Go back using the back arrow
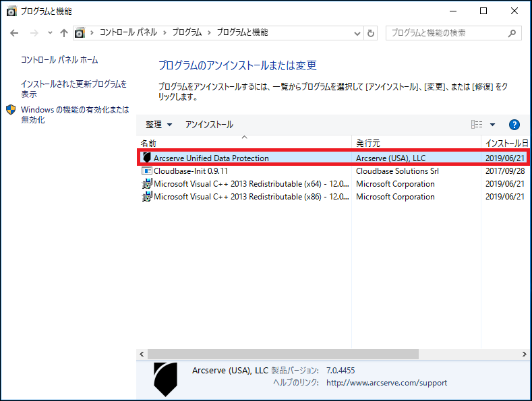This screenshot has width=532, height=401. pyautogui.click(x=14, y=33)
